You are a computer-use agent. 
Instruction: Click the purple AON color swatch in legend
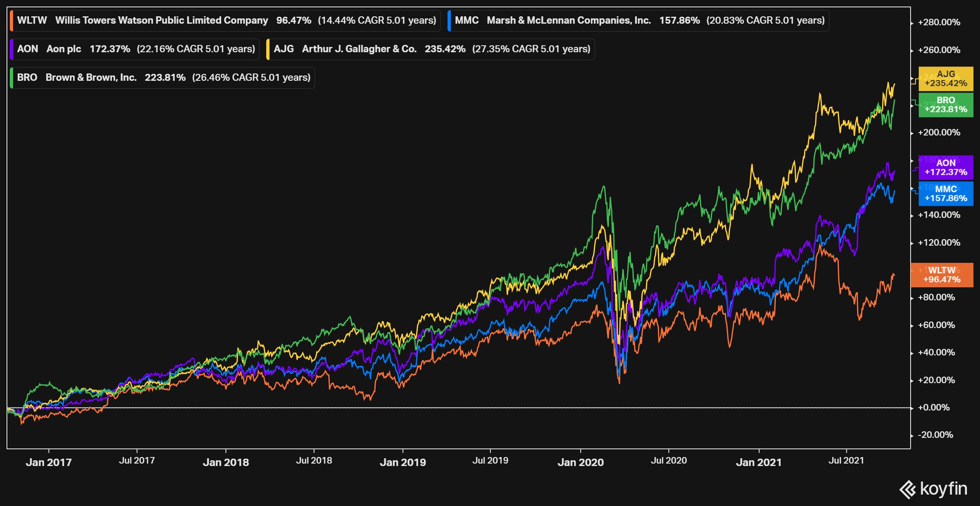tap(11, 49)
